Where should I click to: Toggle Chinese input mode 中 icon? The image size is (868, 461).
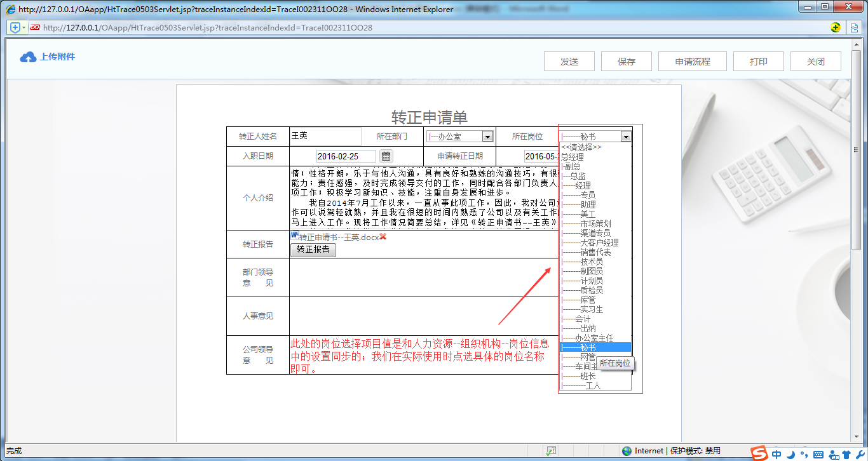pos(776,454)
